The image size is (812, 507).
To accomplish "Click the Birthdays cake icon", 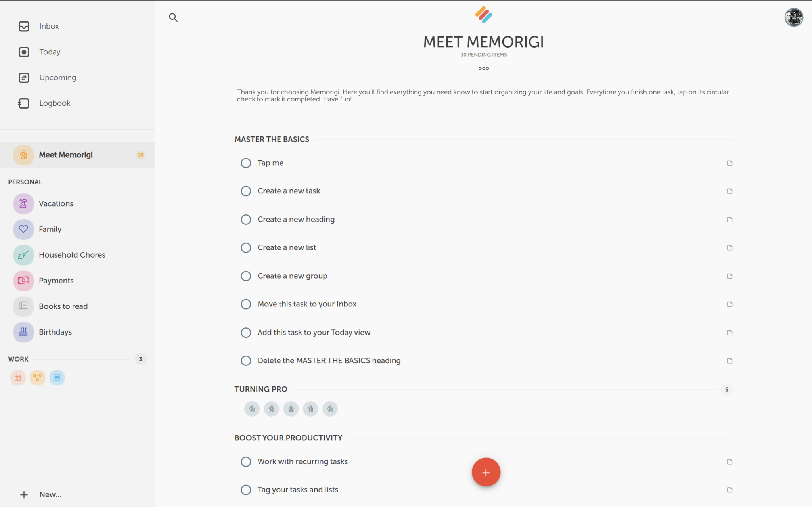I will click(x=23, y=332).
